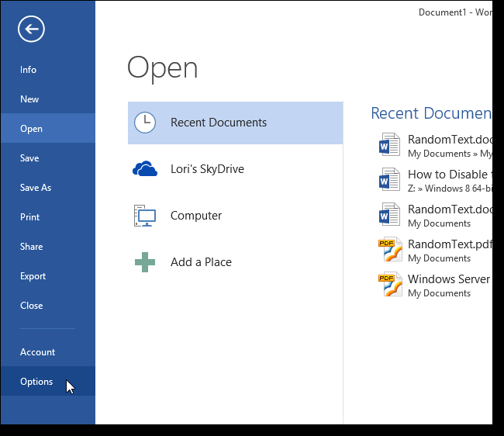Viewport: 504px width, 436px height.
Task: Click the SkyDrive cloud icon
Action: pos(145,169)
